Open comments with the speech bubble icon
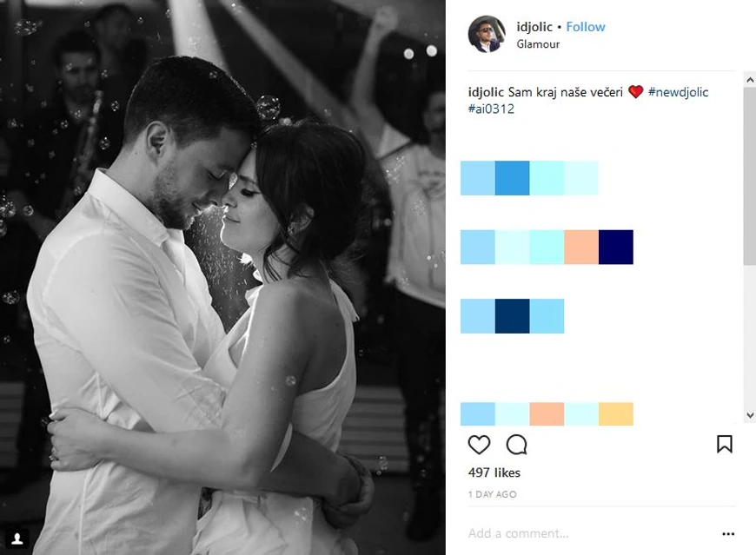This screenshot has height=555, width=756. [x=516, y=444]
